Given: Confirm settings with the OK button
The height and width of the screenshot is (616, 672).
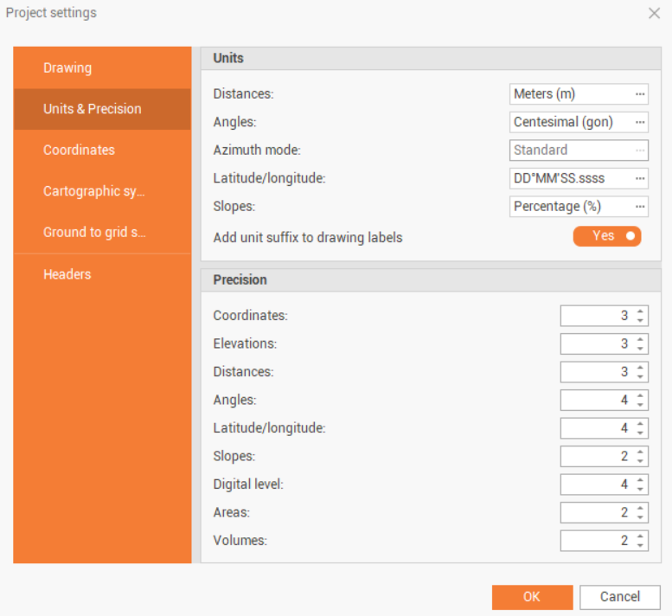Looking at the screenshot, I should [x=532, y=597].
